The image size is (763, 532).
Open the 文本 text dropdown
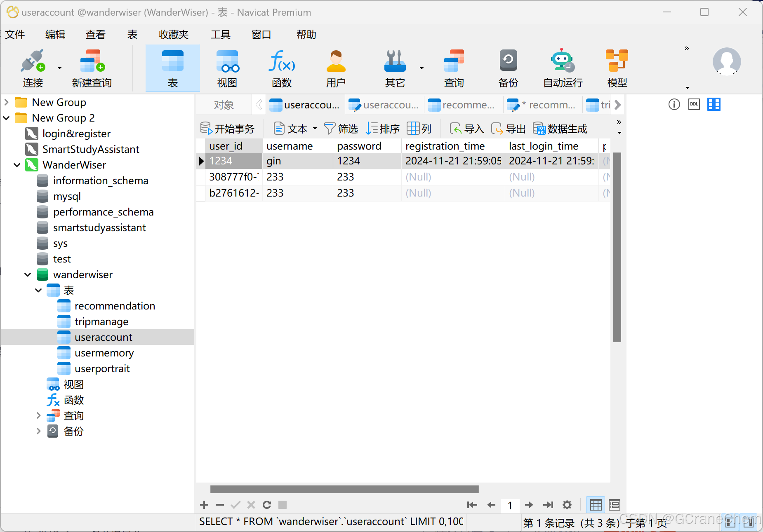click(x=295, y=129)
